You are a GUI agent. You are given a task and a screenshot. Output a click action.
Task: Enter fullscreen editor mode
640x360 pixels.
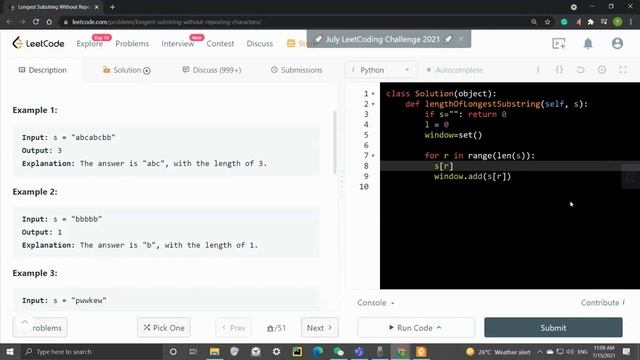tap(623, 70)
